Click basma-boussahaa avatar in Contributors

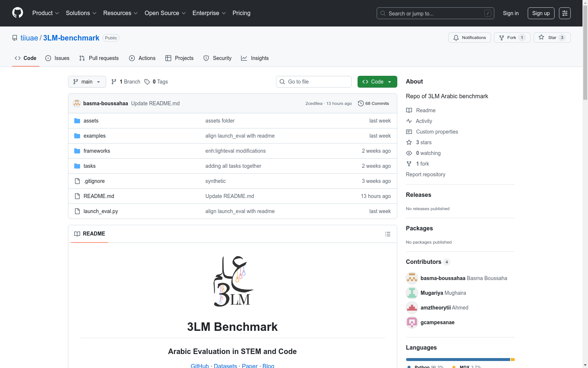pyautogui.click(x=412, y=278)
